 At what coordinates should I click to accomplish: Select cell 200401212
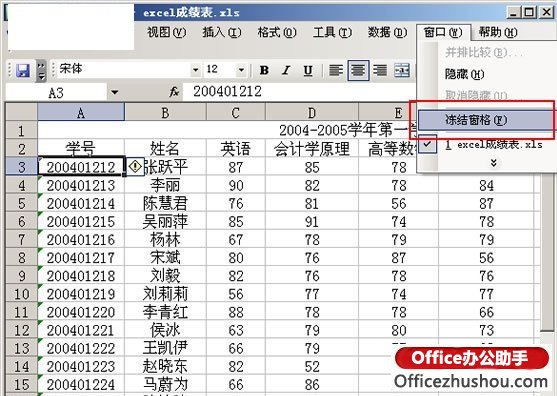pos(81,167)
